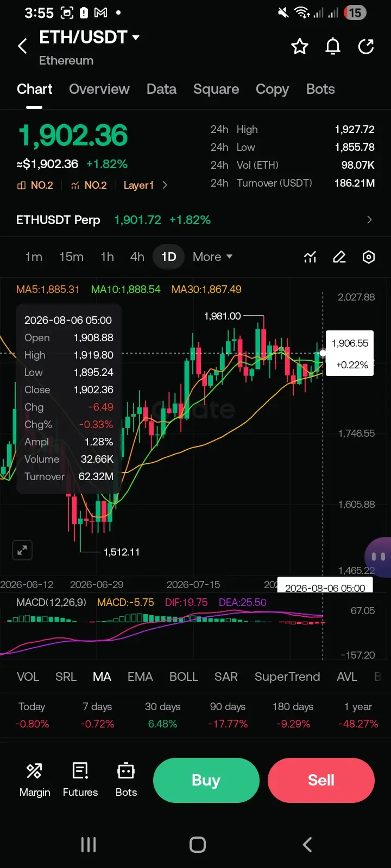Tap the MA5:1,885.31 label
The width and height of the screenshot is (391, 868).
click(48, 289)
